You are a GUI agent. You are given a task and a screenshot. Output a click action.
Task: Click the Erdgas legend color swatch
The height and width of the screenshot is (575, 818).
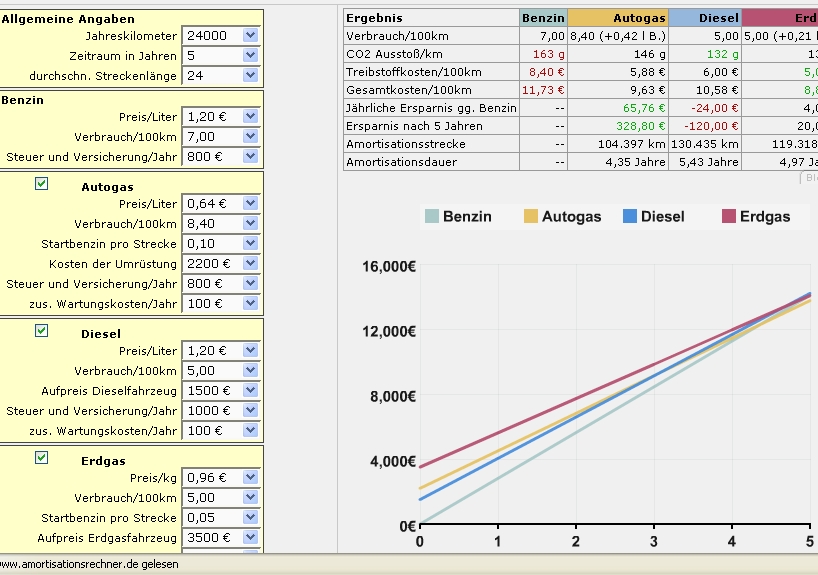(x=728, y=216)
